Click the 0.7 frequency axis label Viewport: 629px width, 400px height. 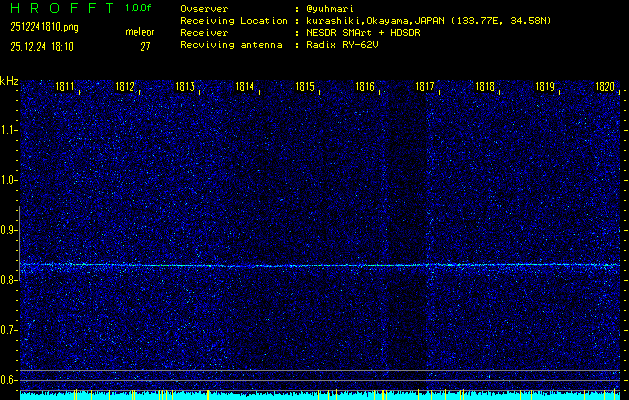coord(9,330)
